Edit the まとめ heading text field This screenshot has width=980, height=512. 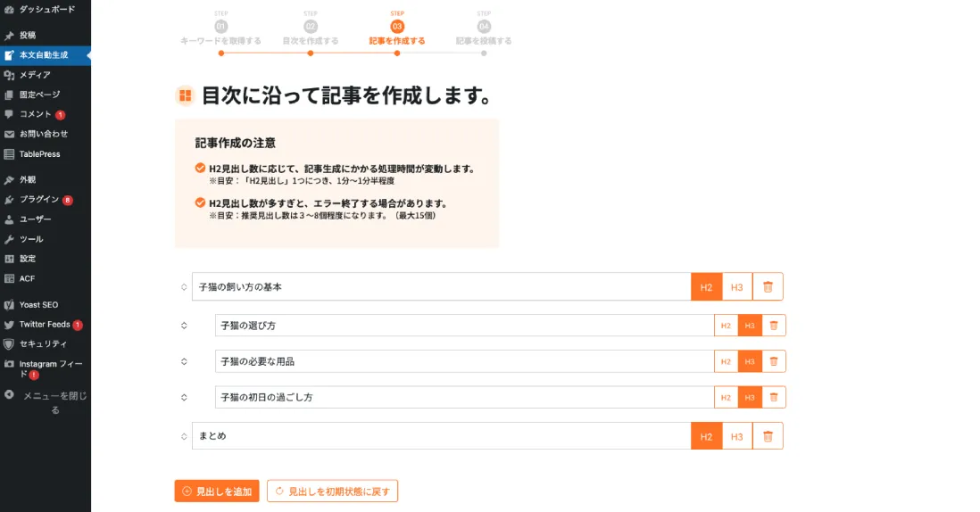(441, 436)
